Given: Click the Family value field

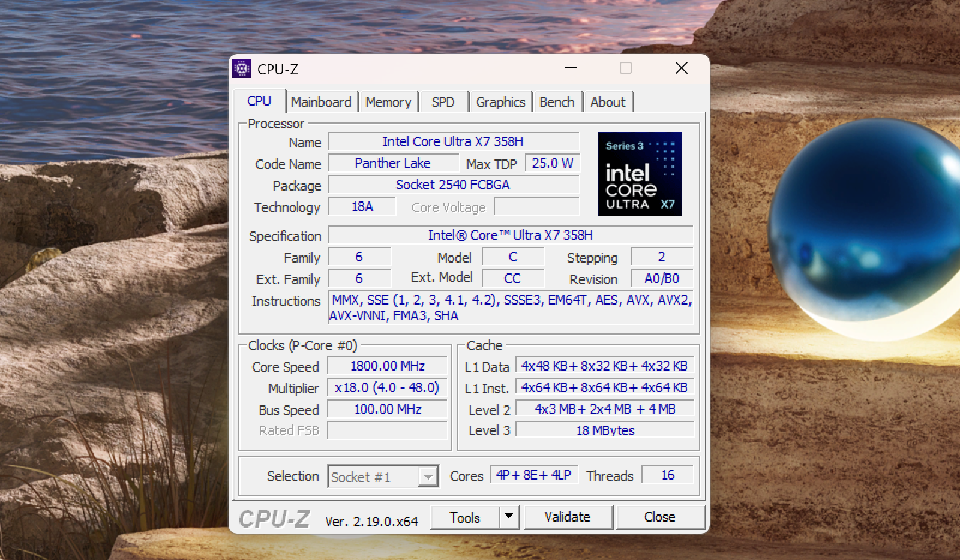Looking at the screenshot, I should click(359, 257).
